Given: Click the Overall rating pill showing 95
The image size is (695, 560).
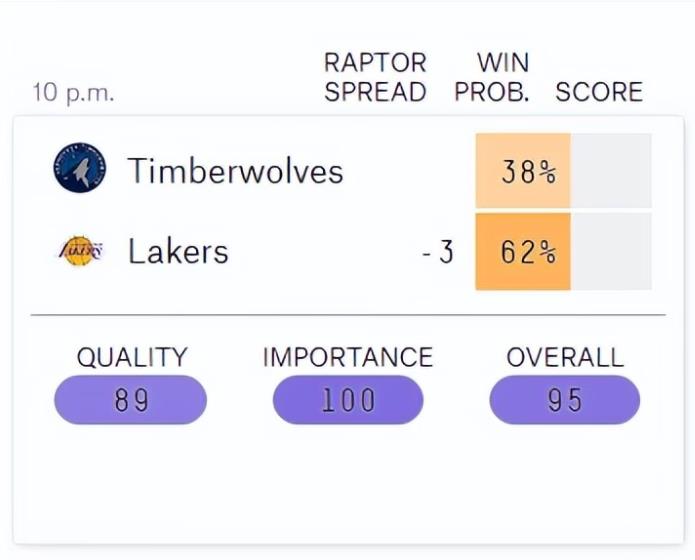Looking at the screenshot, I should click(565, 400).
